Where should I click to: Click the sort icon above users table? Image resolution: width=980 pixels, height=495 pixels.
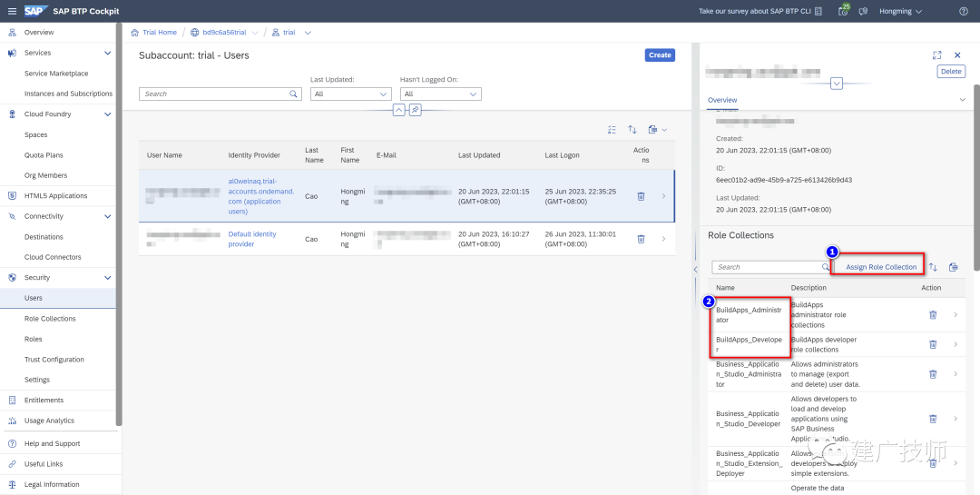point(632,130)
